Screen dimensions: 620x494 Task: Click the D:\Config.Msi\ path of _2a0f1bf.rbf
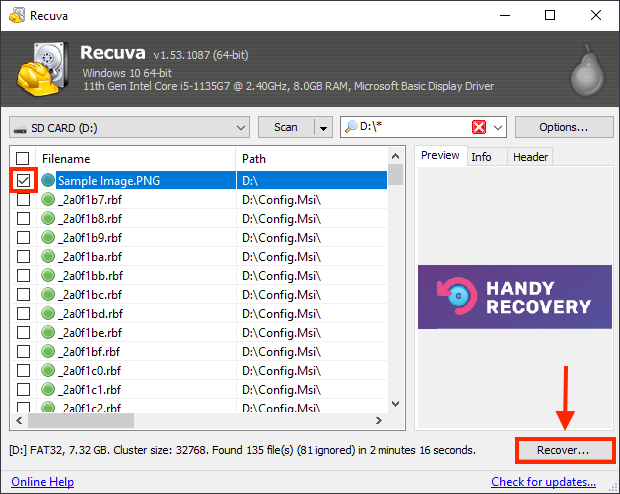tap(281, 352)
